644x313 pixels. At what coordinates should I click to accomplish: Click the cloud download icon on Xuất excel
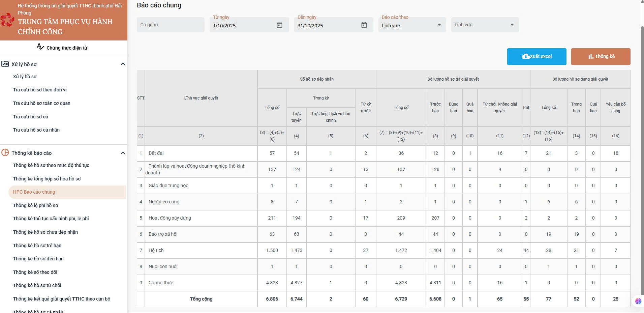coord(525,56)
